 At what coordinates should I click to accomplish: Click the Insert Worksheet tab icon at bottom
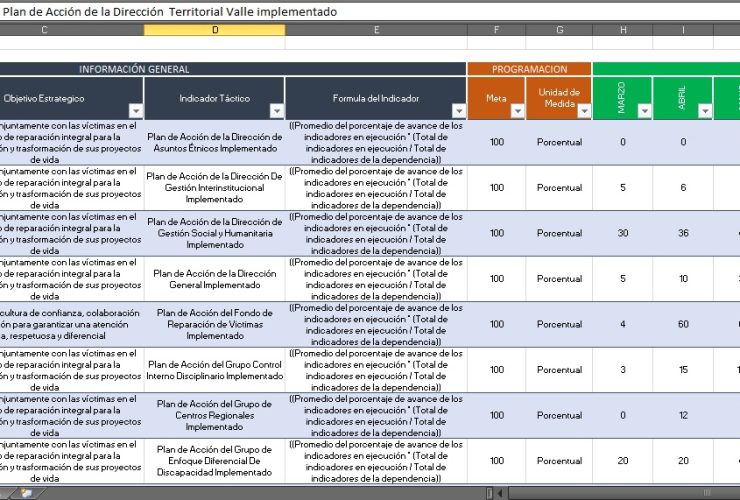click(26, 493)
